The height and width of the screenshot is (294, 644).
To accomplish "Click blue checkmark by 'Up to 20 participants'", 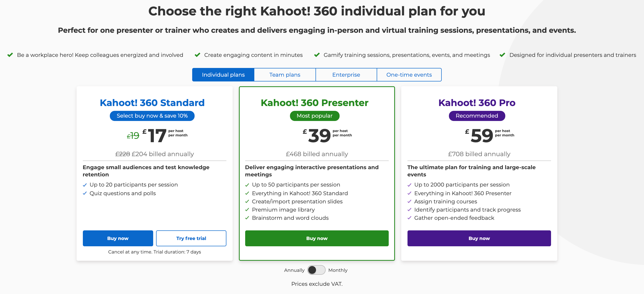I will click(85, 185).
